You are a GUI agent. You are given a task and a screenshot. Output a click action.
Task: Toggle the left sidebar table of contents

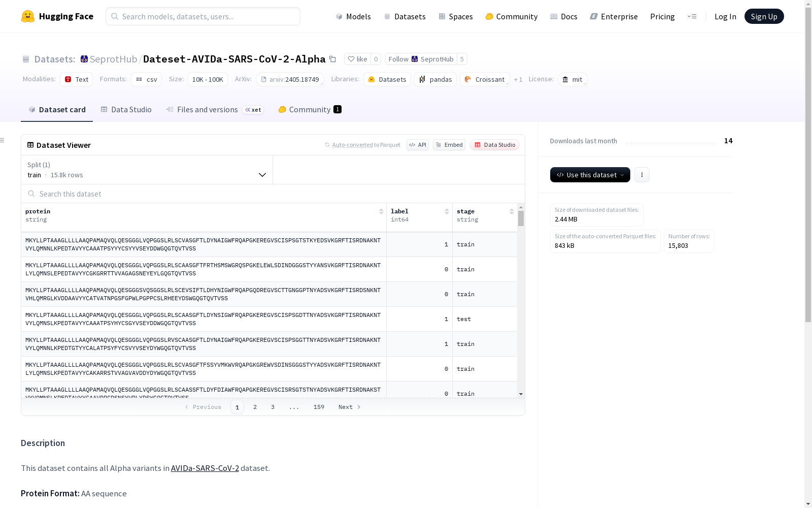[3, 140]
